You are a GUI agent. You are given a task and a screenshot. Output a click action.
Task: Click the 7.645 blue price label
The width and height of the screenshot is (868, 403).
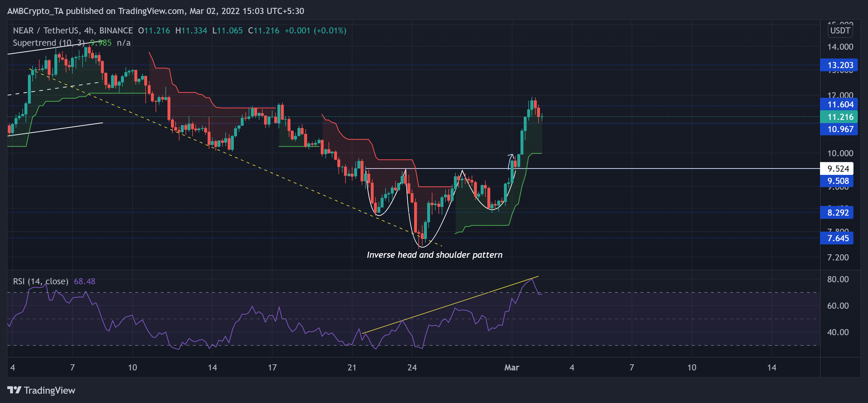[836, 238]
